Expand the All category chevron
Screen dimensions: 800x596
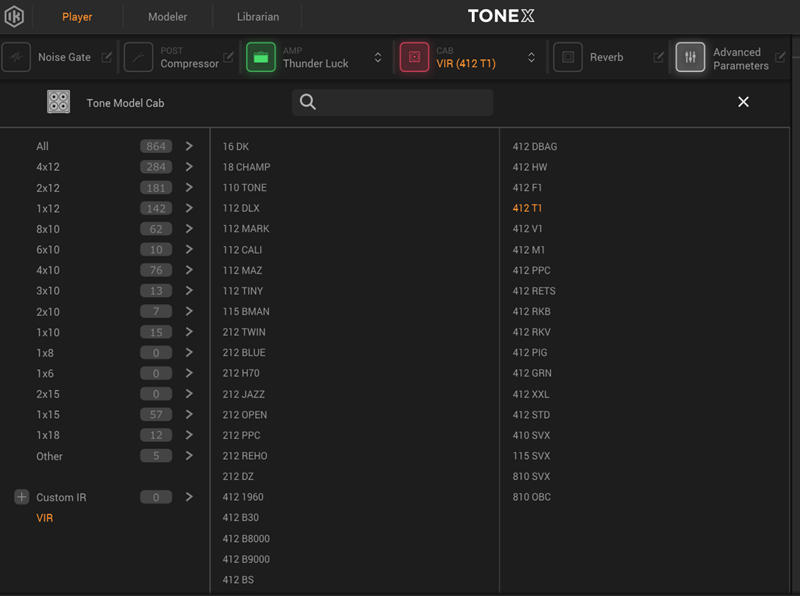pyautogui.click(x=189, y=146)
